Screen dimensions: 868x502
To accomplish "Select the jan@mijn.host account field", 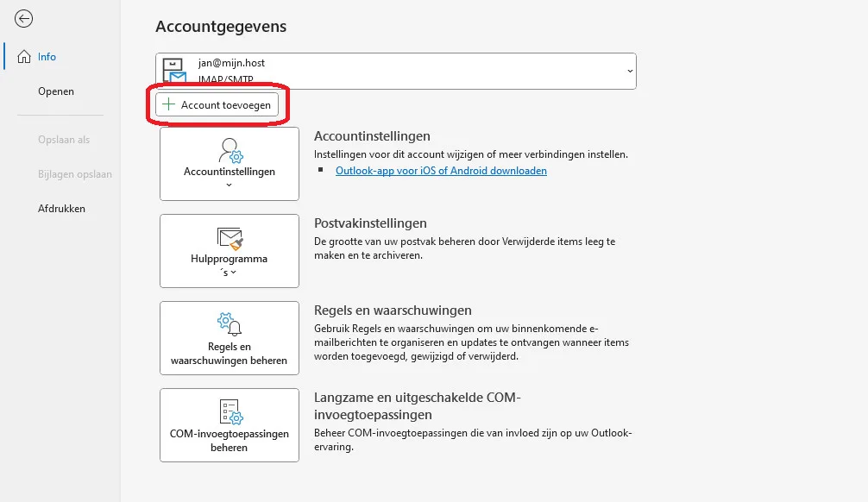I will coord(395,71).
